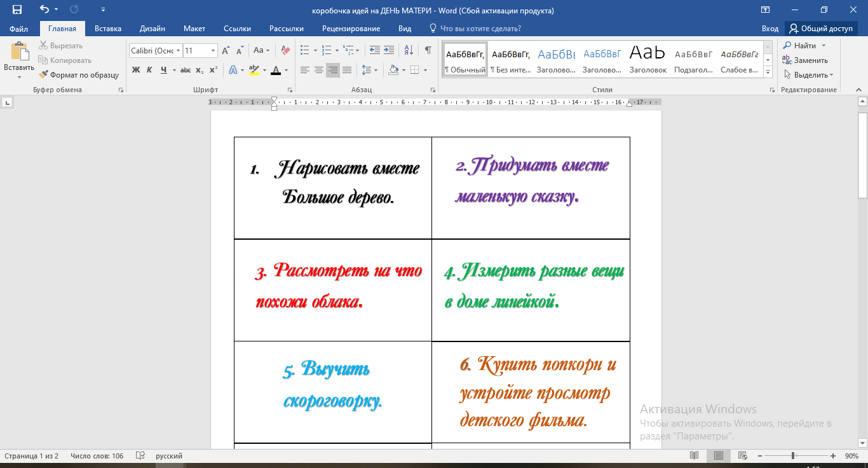Viewport: 868px width, 468px height.
Task: Switch to the Вставка tab
Action: pyautogui.click(x=108, y=29)
